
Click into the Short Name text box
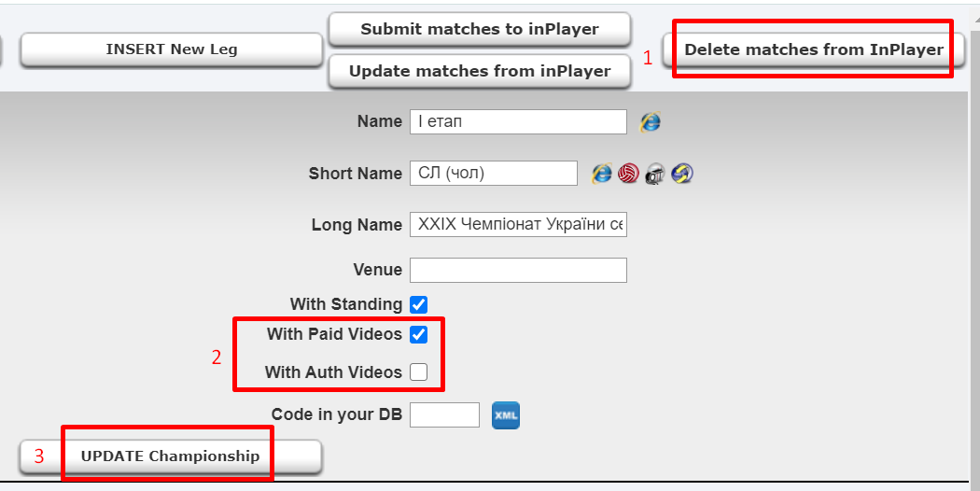(494, 174)
